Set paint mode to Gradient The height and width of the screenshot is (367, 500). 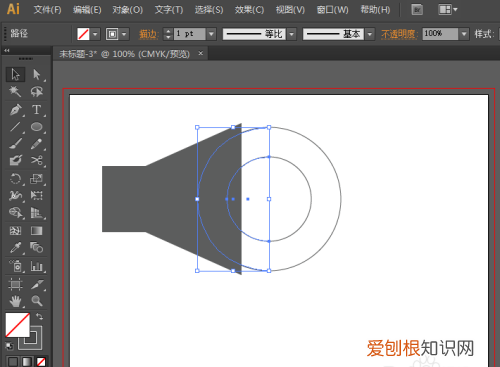tap(27, 362)
